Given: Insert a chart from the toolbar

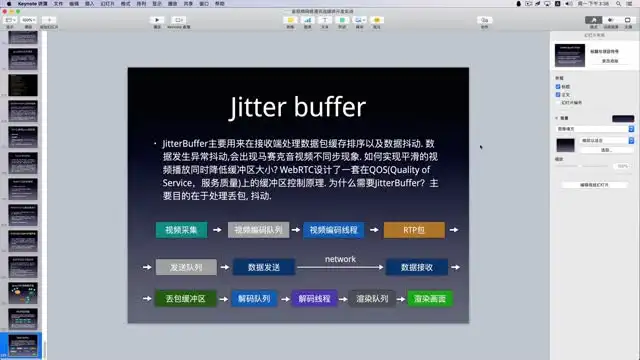Looking at the screenshot, I should coord(307,20).
